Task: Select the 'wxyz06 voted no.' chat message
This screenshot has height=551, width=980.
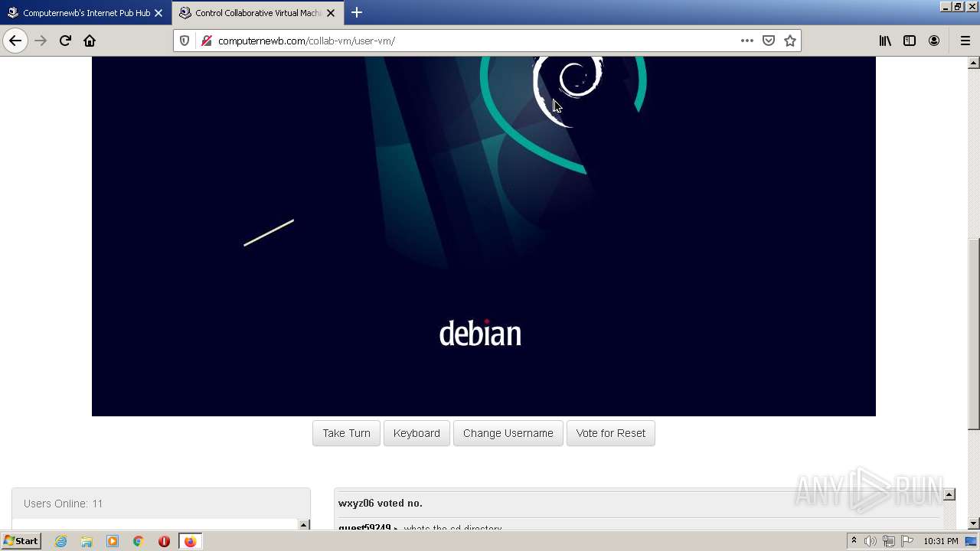Action: pyautogui.click(x=381, y=503)
